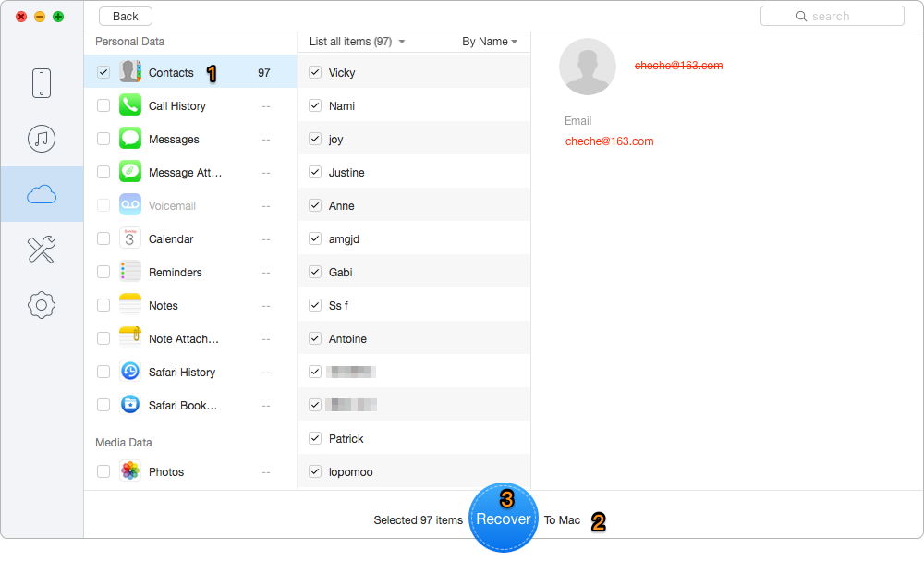Open the device (phone) section in sidebar
The height and width of the screenshot is (562, 924).
tap(42, 82)
